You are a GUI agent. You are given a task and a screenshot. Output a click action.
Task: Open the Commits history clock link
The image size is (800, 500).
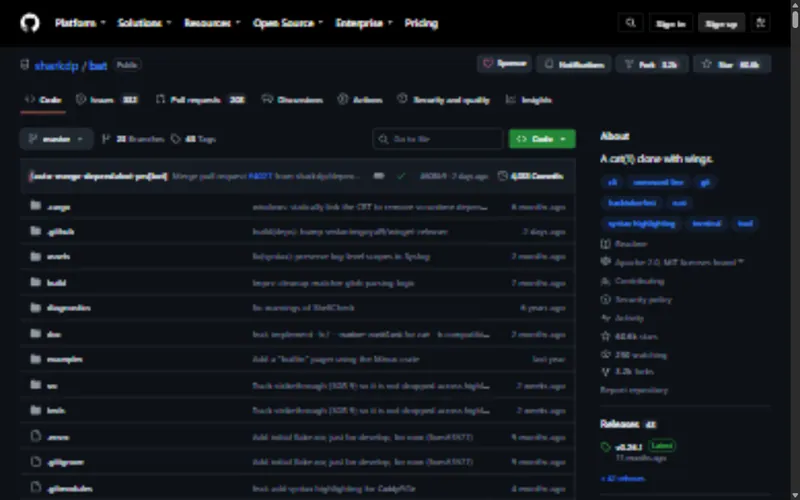tap(531, 176)
